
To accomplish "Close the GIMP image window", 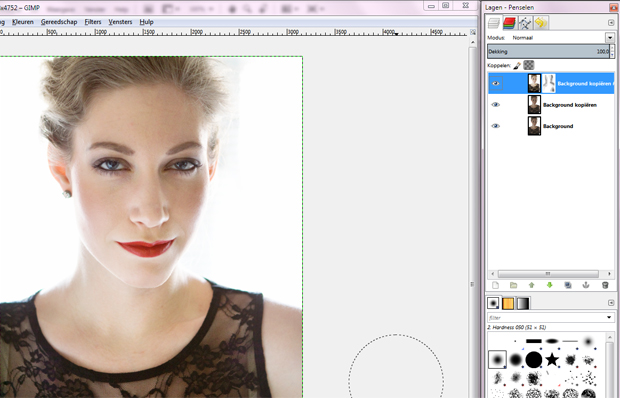I will pyautogui.click(x=465, y=6).
